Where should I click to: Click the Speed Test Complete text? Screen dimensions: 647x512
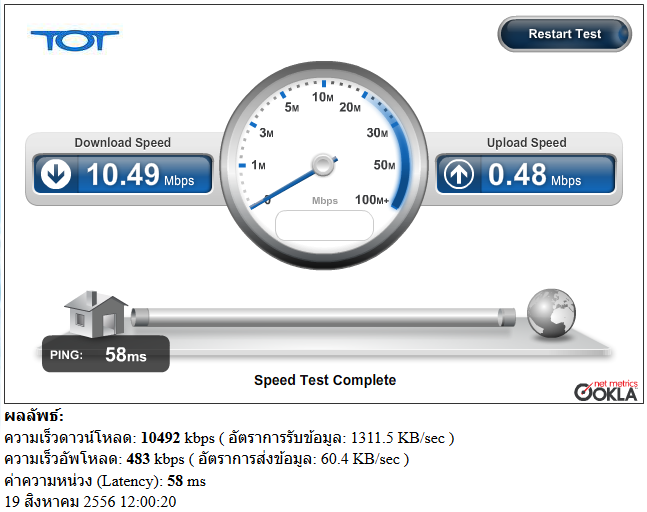pos(325,380)
